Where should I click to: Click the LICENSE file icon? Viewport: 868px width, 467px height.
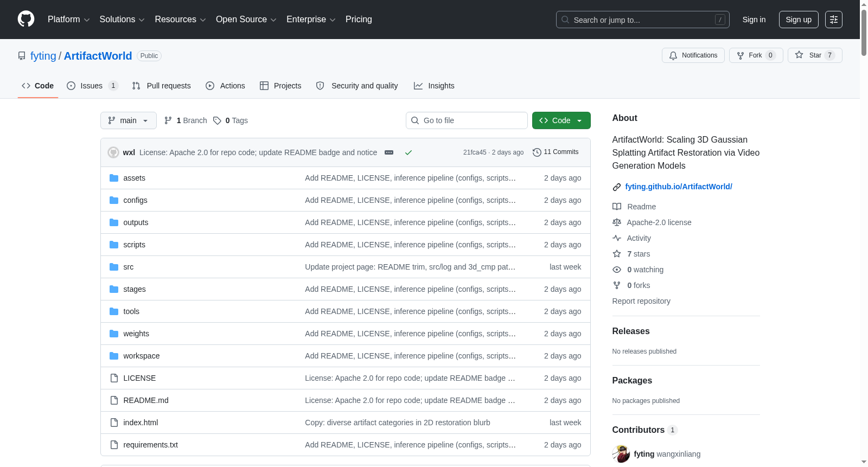114,378
